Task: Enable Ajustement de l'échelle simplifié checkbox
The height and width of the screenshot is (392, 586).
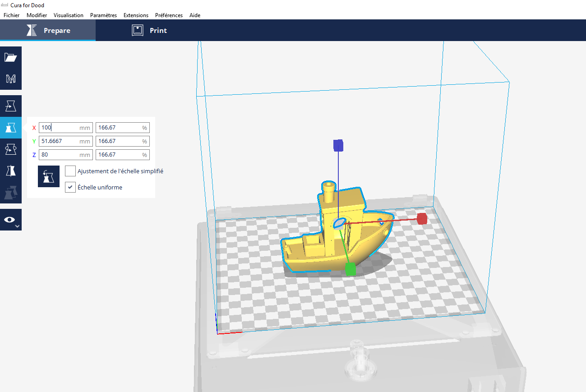Action: [70, 171]
